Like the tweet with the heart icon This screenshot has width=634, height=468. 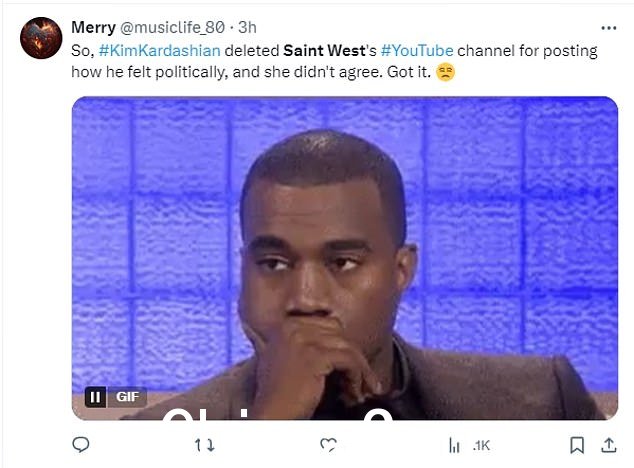pyautogui.click(x=328, y=445)
